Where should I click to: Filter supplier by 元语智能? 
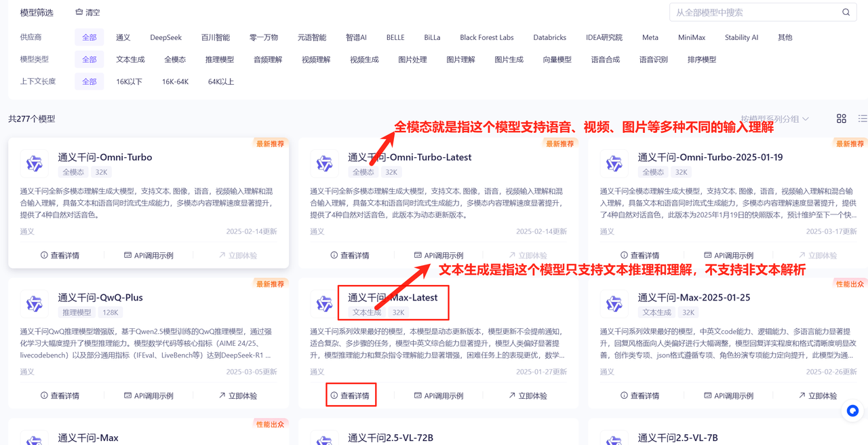click(312, 37)
